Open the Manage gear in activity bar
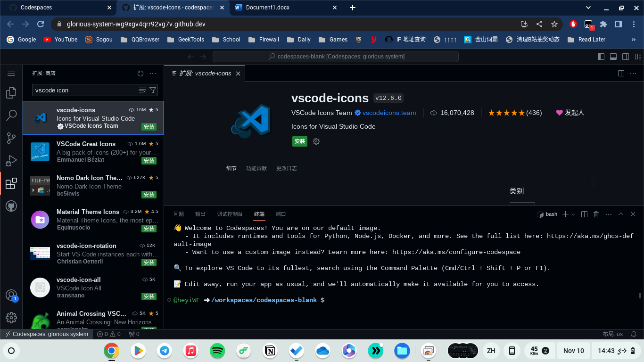This screenshot has width=644, height=362. coord(11,318)
